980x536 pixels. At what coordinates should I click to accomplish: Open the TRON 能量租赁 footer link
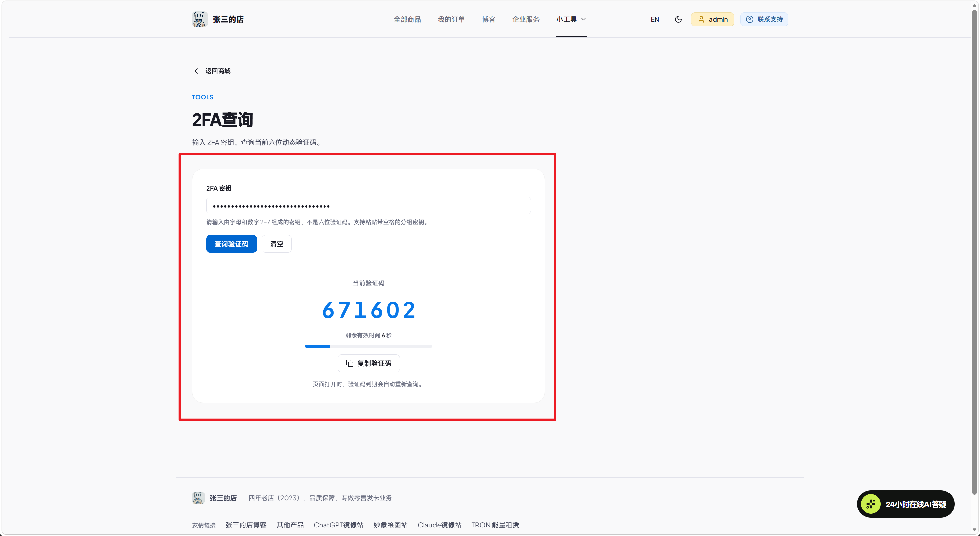(495, 525)
